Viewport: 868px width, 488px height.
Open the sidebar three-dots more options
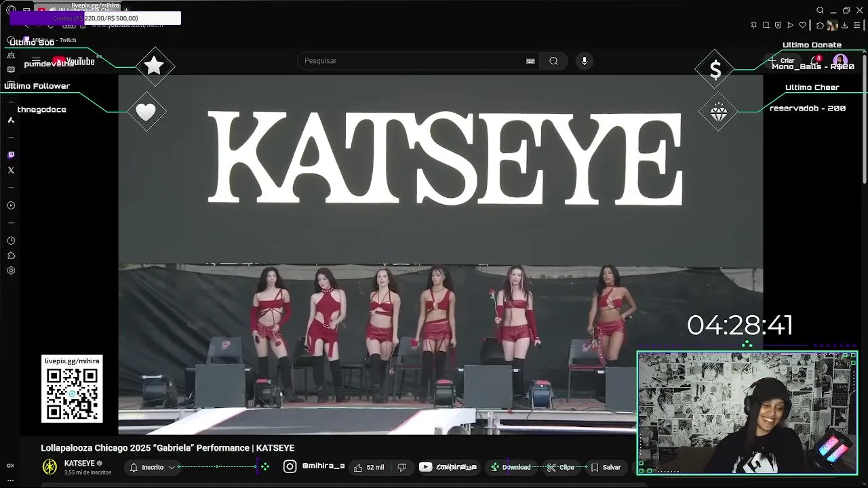[10, 480]
